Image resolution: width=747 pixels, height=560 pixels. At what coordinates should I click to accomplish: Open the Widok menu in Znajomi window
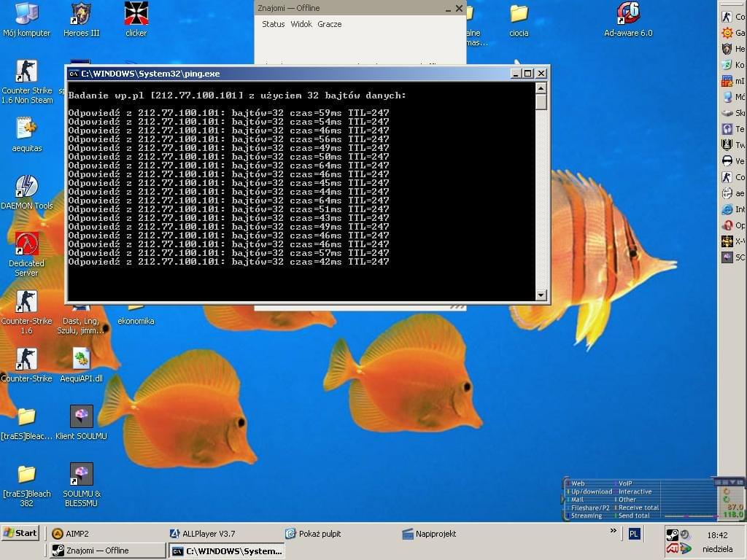coord(301,24)
